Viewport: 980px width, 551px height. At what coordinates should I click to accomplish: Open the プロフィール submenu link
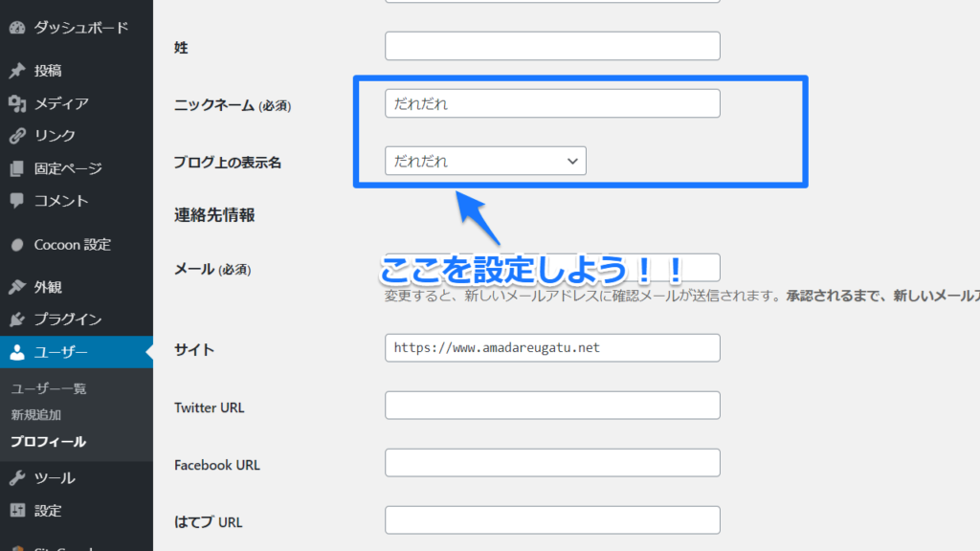pyautogui.click(x=48, y=441)
